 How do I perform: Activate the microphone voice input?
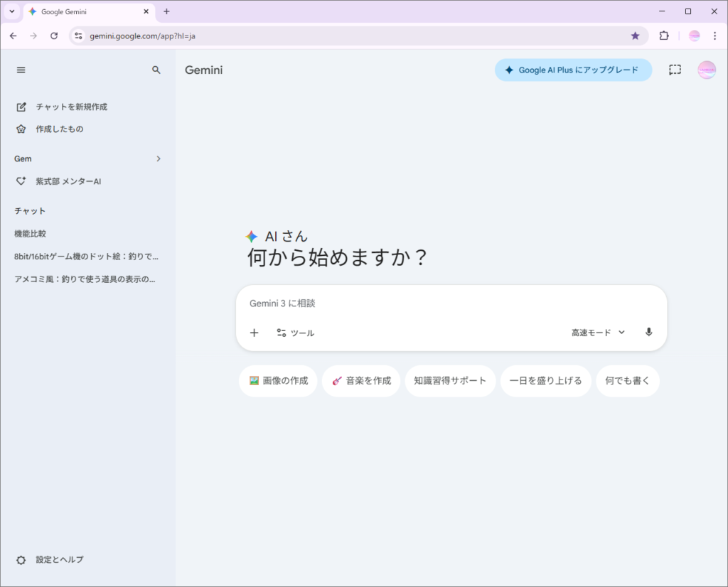point(648,333)
